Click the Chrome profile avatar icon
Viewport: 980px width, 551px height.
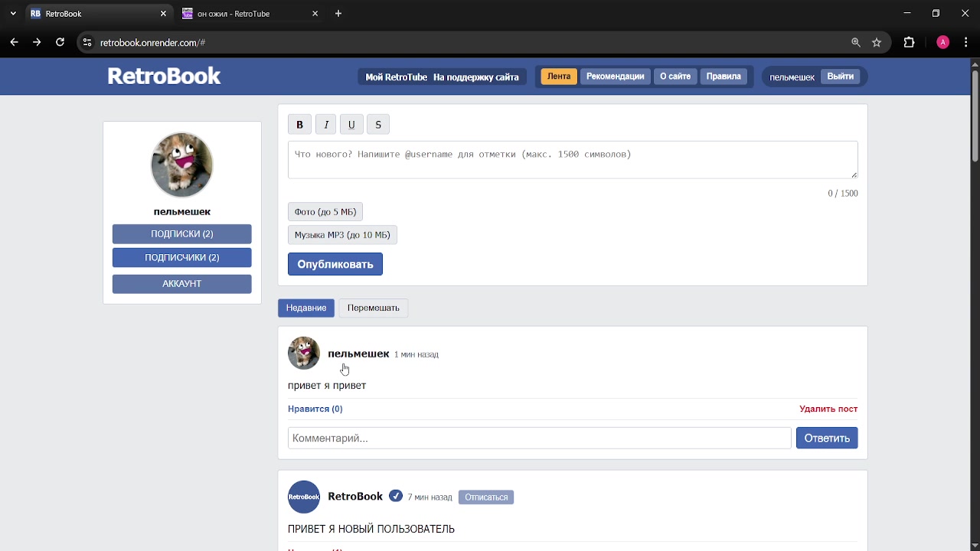pos(942,43)
